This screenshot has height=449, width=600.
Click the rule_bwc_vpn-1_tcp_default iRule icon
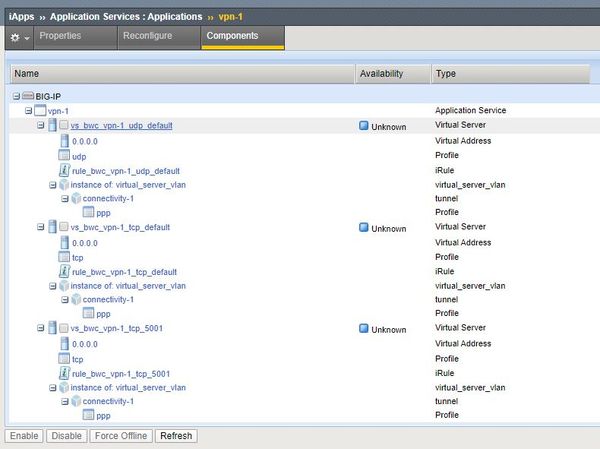coord(64,271)
